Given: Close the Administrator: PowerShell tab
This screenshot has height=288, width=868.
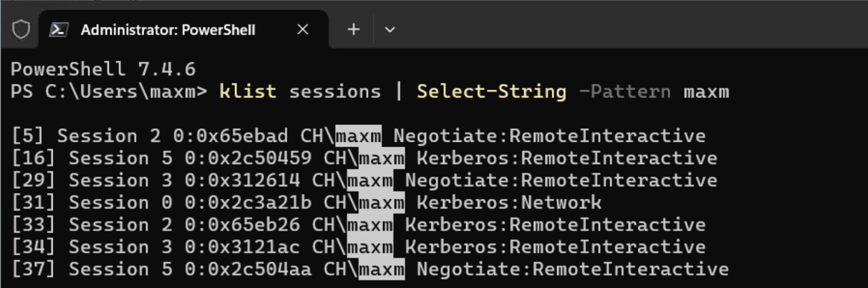Looking at the screenshot, I should click(x=303, y=30).
